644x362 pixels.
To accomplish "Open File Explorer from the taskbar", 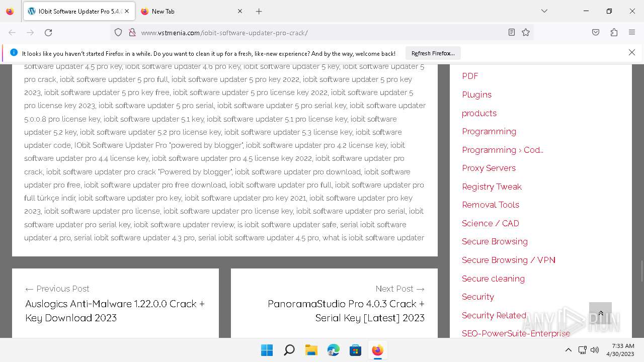I will (311, 350).
